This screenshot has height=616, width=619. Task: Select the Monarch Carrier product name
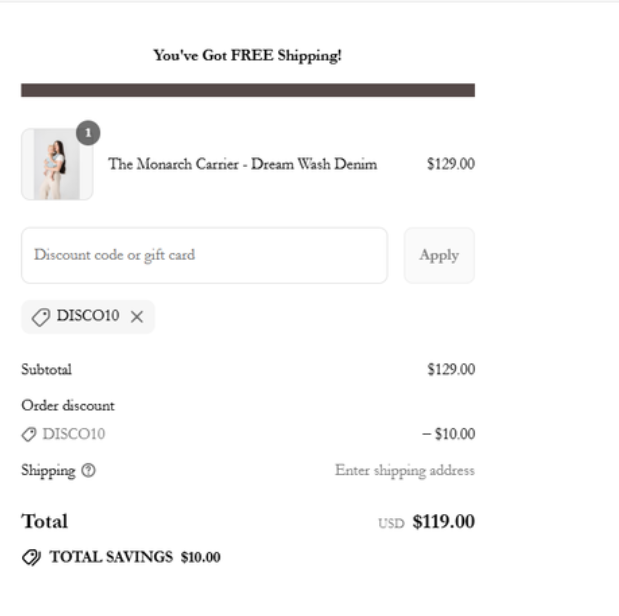point(242,165)
